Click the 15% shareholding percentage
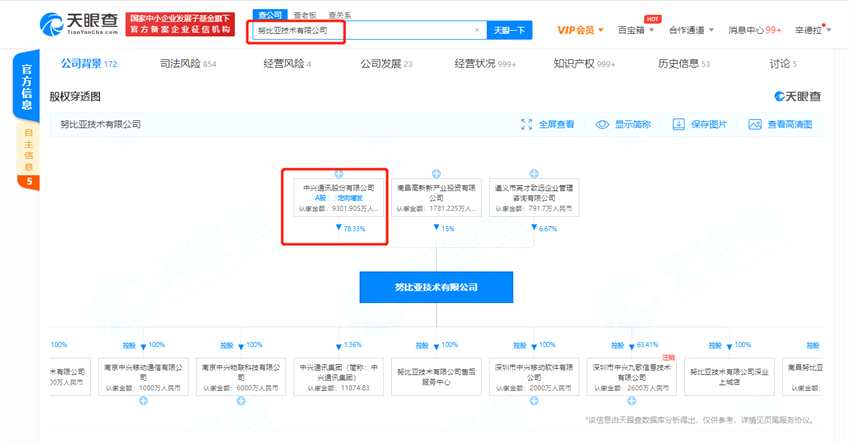Screen dimensions: 850x443 [448, 229]
